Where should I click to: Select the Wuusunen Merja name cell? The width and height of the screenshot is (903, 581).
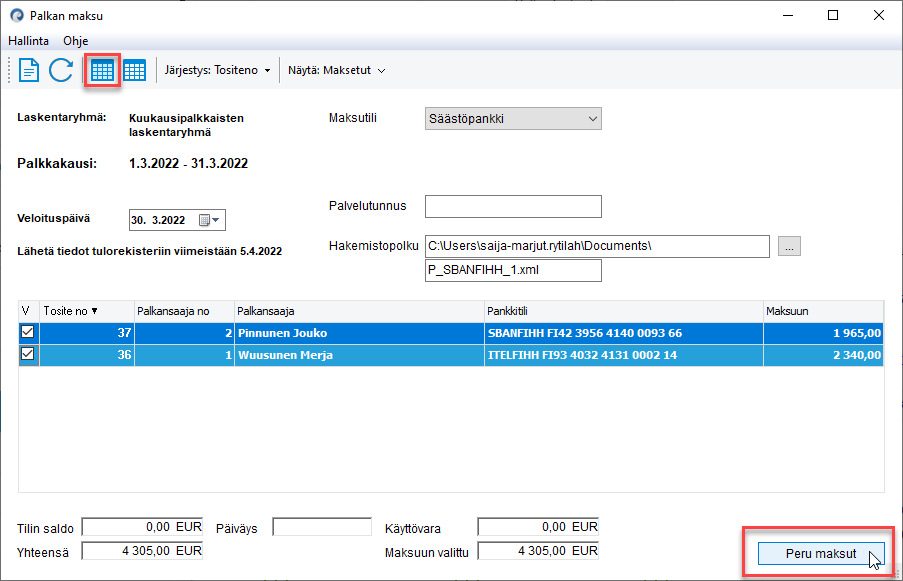(359, 355)
